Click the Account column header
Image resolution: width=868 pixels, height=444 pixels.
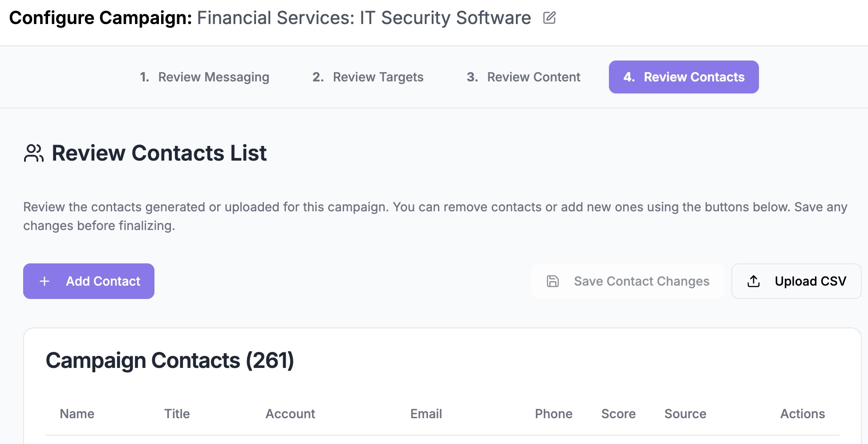(x=290, y=414)
